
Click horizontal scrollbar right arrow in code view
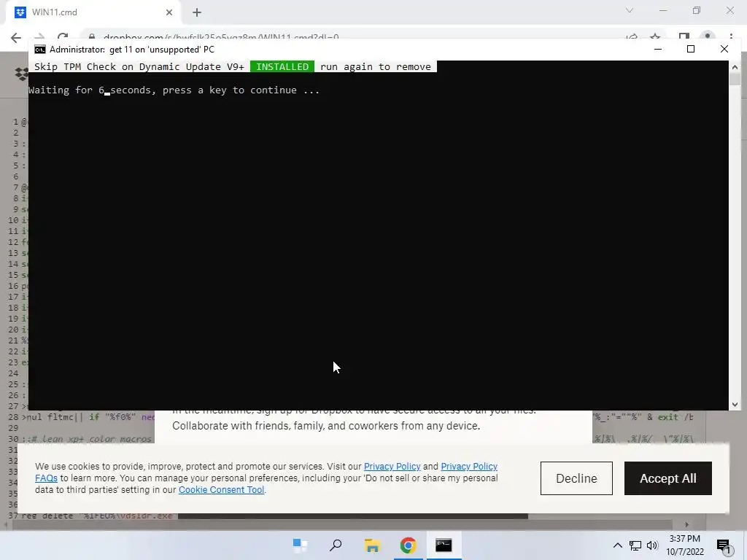tap(686, 524)
